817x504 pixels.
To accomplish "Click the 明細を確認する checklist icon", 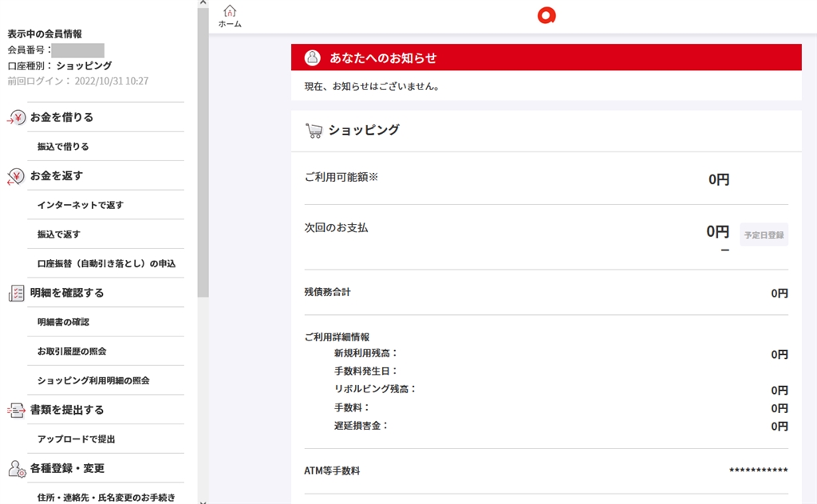I will (16, 293).
